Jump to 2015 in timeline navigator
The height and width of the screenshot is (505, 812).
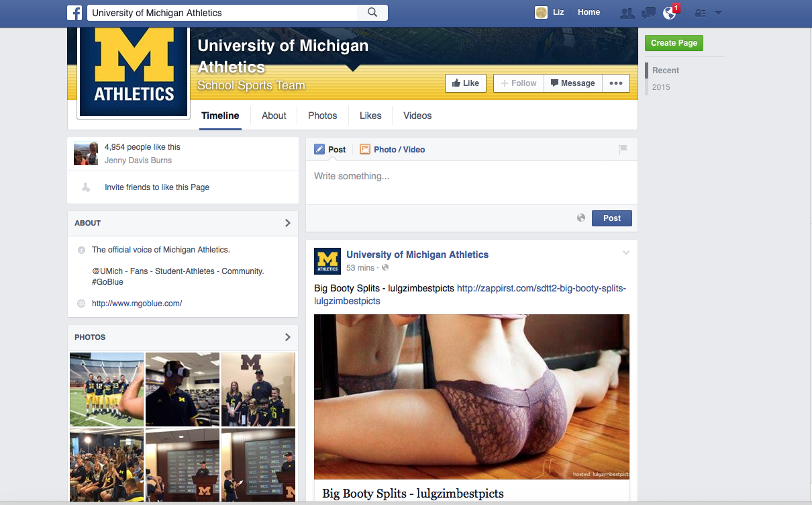(x=661, y=87)
